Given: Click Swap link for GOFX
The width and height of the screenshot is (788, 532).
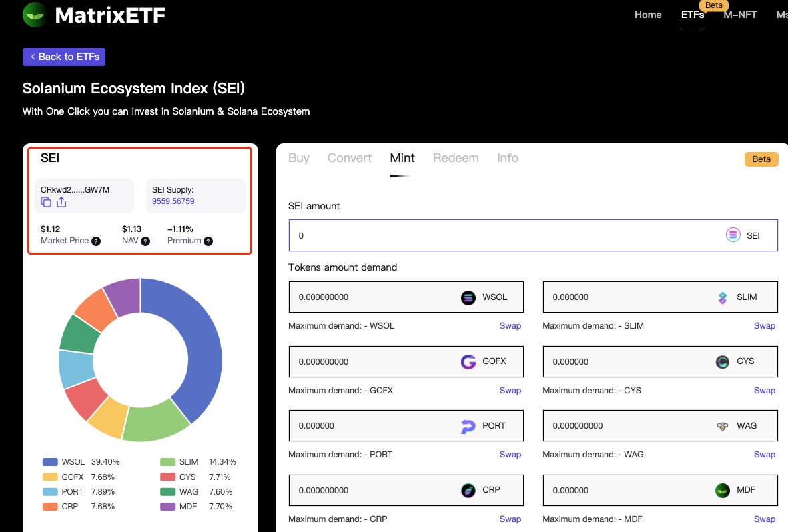Looking at the screenshot, I should pos(510,391).
